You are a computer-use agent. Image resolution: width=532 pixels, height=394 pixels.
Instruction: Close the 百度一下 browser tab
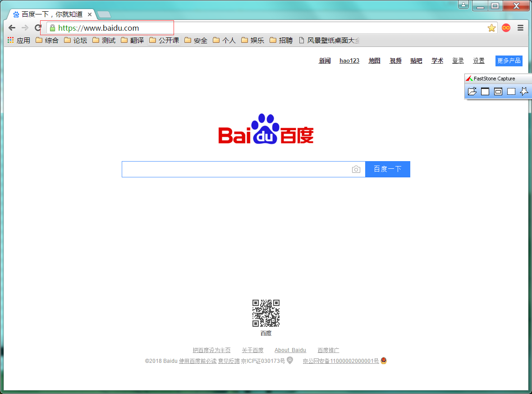pyautogui.click(x=90, y=14)
